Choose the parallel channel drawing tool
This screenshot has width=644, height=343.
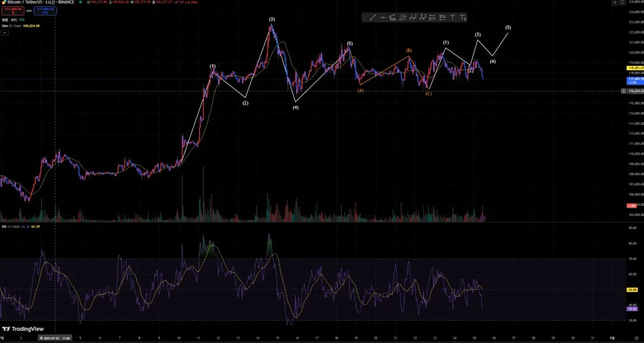pyautogui.click(x=393, y=18)
